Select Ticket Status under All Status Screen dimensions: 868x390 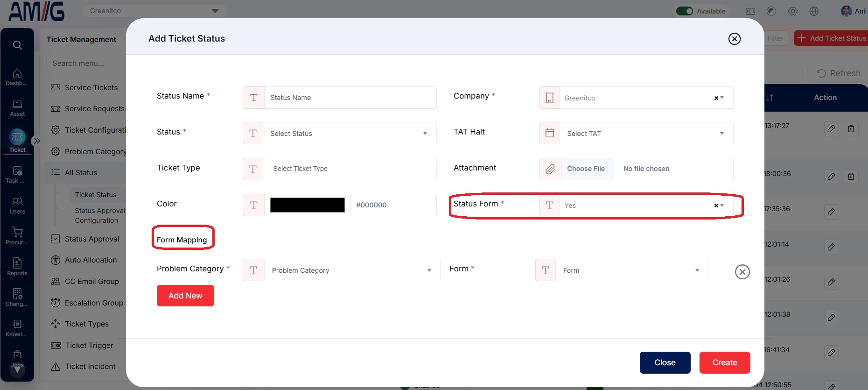click(x=96, y=194)
